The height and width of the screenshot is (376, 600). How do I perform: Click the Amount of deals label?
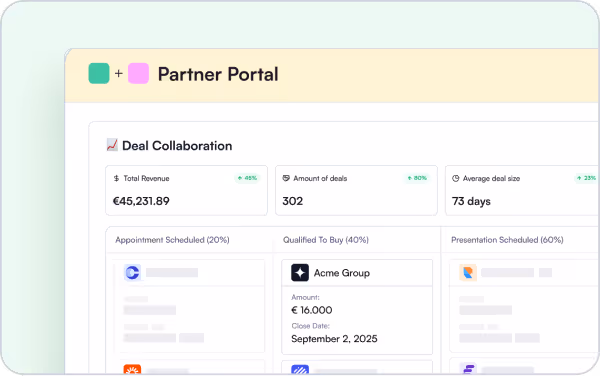pos(320,178)
